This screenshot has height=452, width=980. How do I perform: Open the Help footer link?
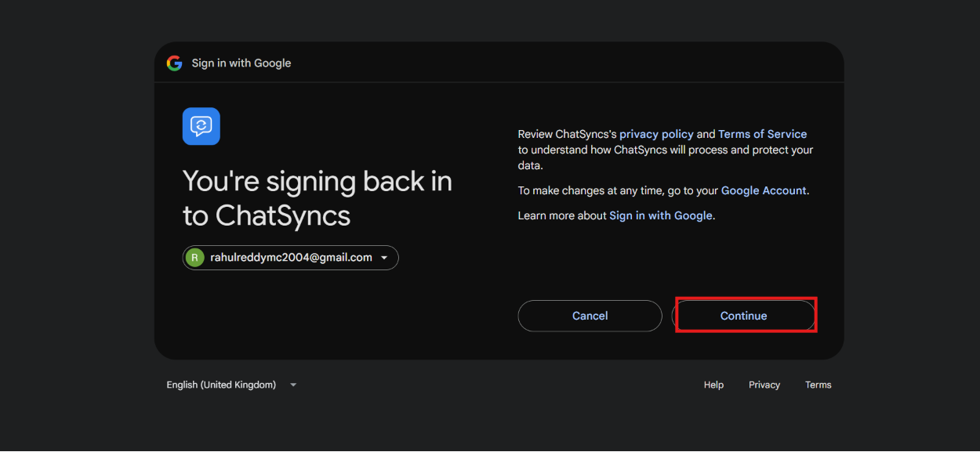point(713,385)
